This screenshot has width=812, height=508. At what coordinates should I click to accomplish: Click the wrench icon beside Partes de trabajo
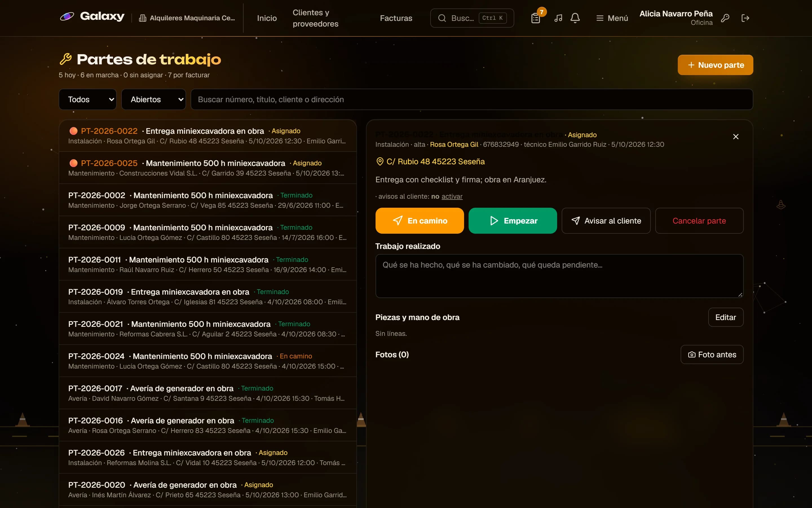pos(66,59)
